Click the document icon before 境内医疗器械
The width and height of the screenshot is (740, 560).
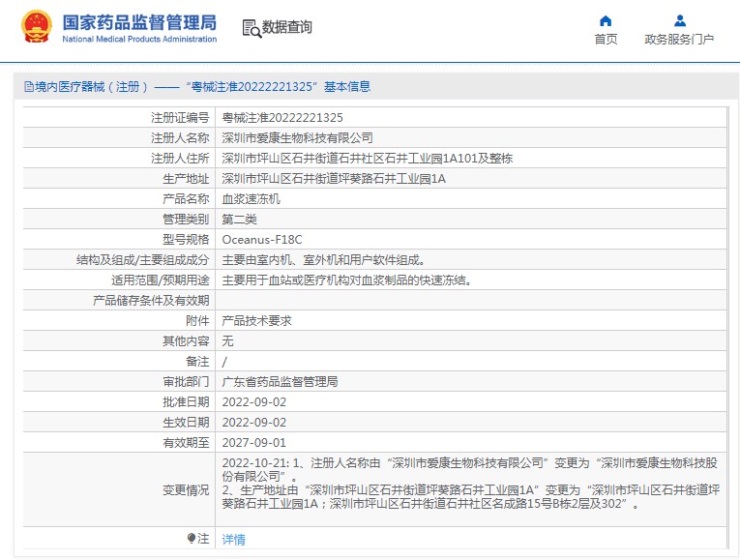click(29, 87)
